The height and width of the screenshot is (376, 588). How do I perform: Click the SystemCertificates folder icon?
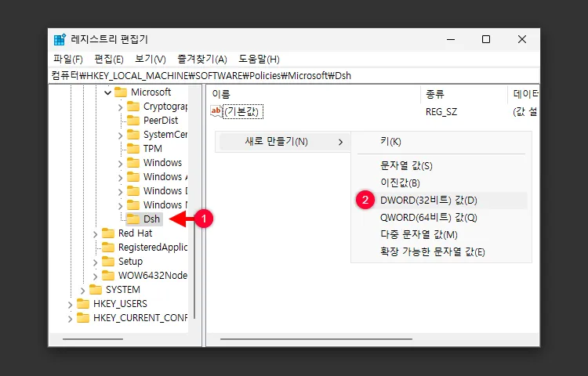pos(133,135)
